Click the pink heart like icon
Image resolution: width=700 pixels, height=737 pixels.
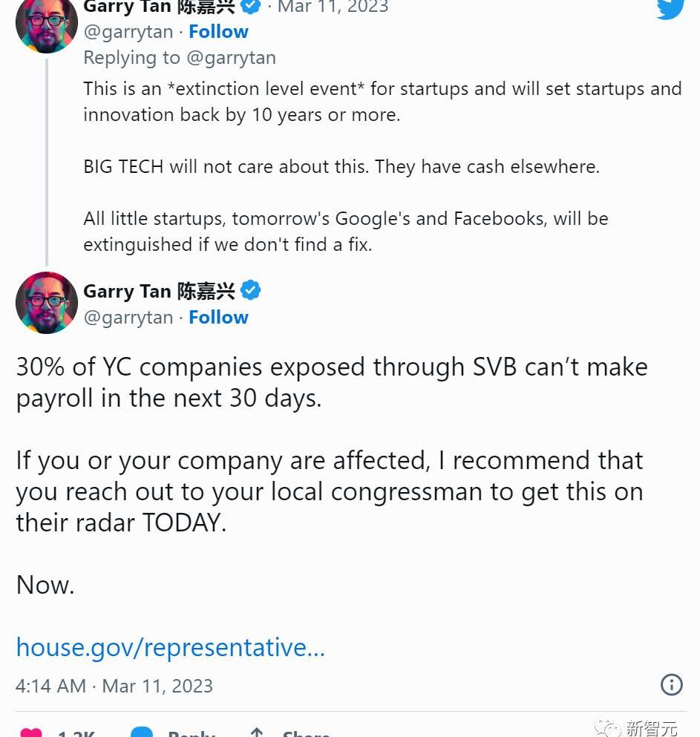pos(31,732)
